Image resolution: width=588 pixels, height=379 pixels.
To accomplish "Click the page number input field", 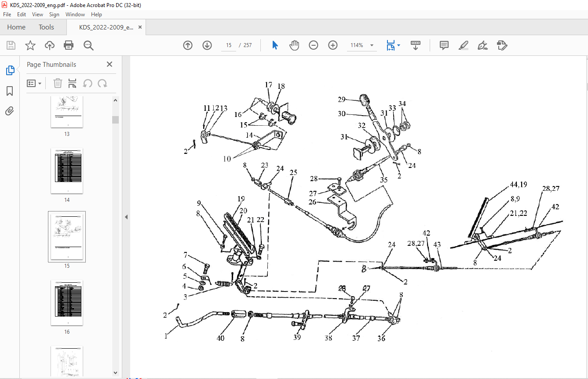I will click(x=229, y=45).
